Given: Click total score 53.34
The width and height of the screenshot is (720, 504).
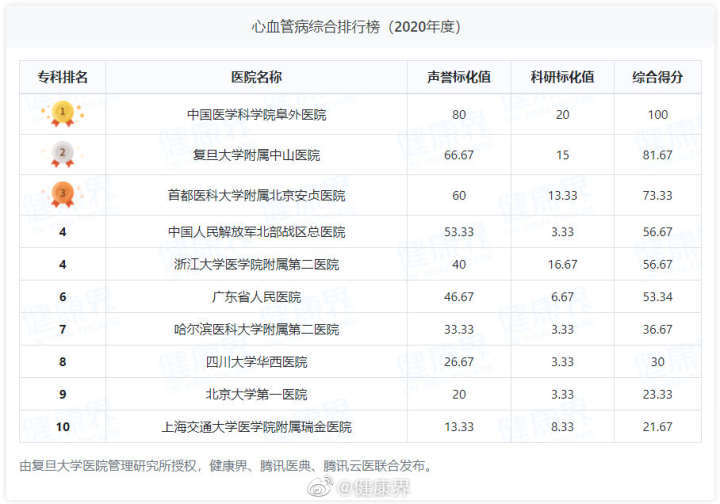Looking at the screenshot, I should tap(658, 297).
